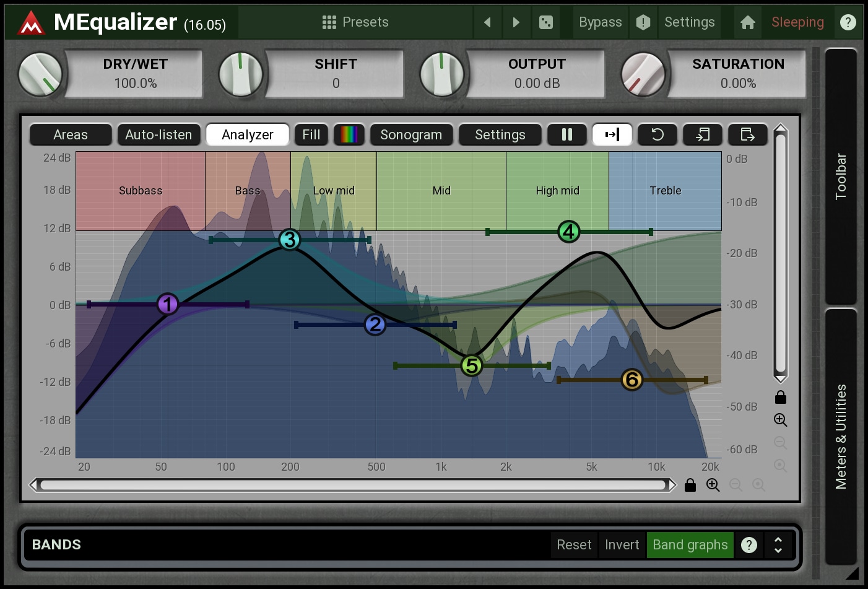Toggle Auto-listen mode
868x589 pixels.
158,134
